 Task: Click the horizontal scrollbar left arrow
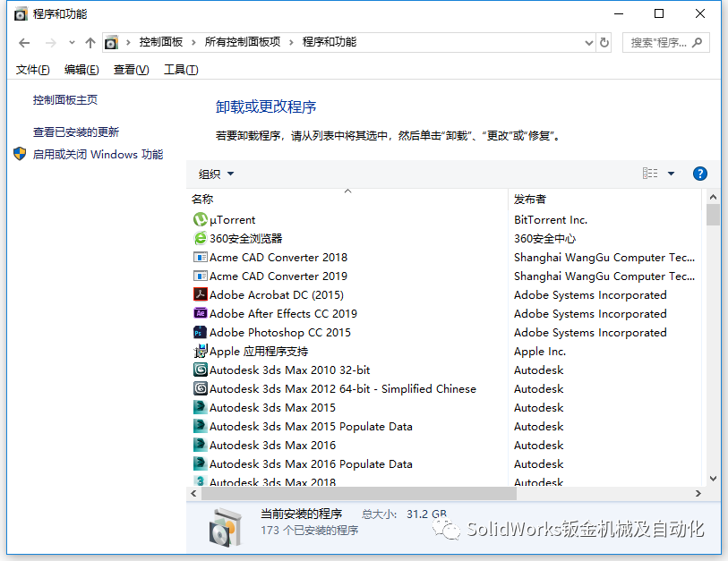pyautogui.click(x=193, y=493)
